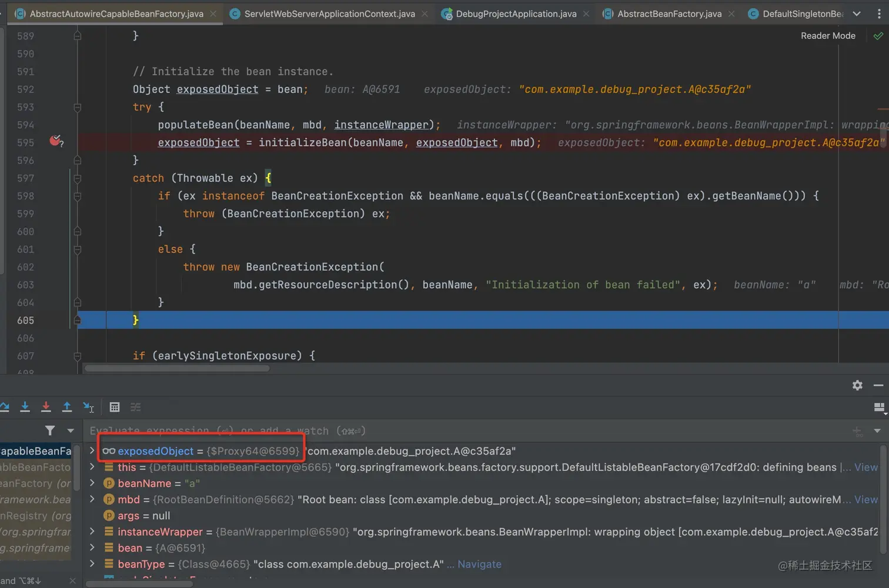The height and width of the screenshot is (588, 889).
Task: Select the 'nRegistry (org' stack frame
Action: point(36,516)
